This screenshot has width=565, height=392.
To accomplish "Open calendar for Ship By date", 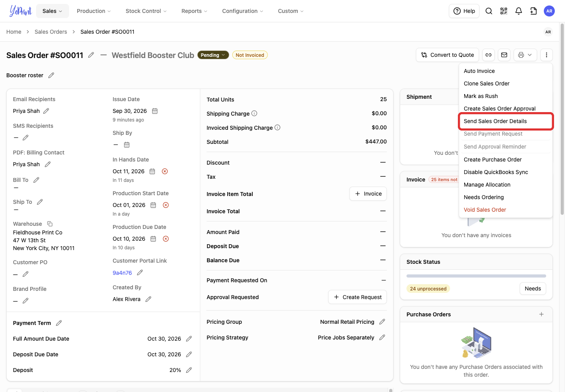I will click(x=127, y=145).
